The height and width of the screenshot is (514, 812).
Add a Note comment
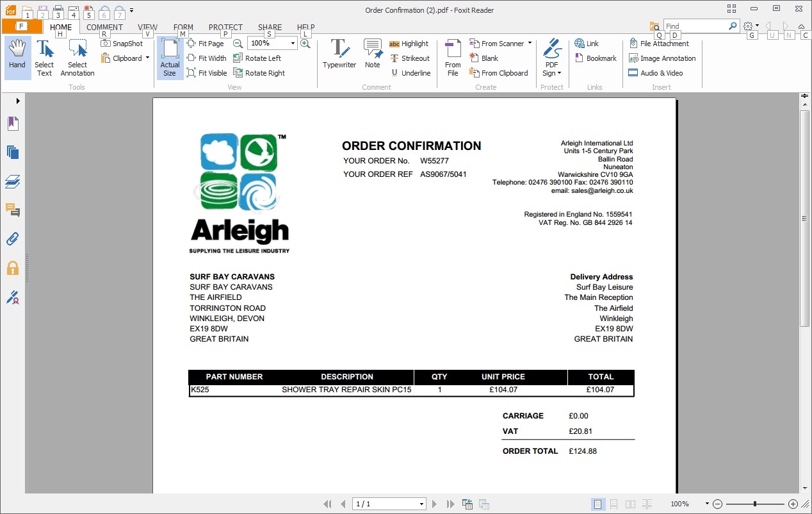[373, 54]
